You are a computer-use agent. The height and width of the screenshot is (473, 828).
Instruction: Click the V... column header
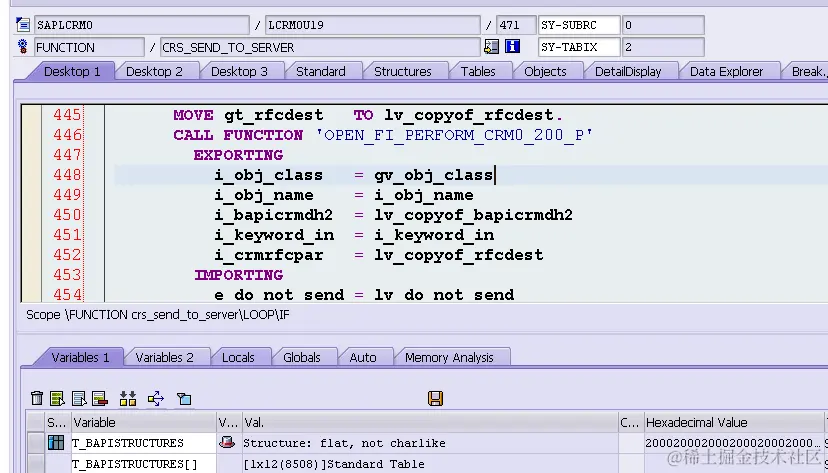(x=229, y=422)
